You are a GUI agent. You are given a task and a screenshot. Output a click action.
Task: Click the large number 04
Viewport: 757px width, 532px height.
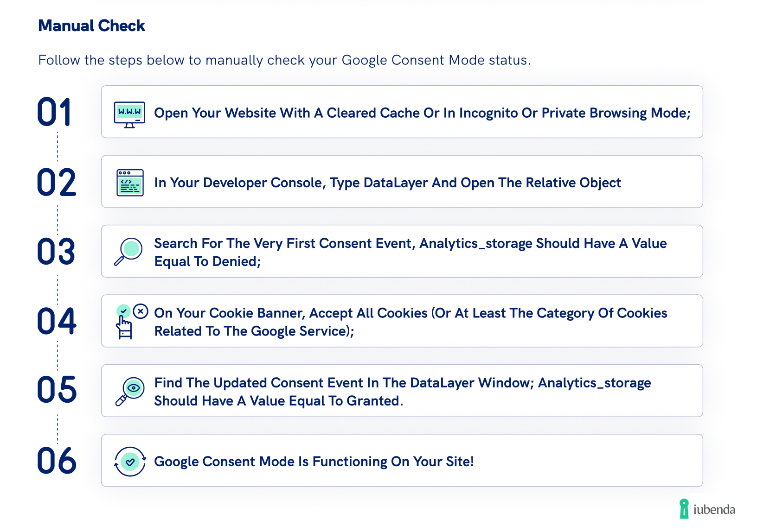click(x=57, y=321)
